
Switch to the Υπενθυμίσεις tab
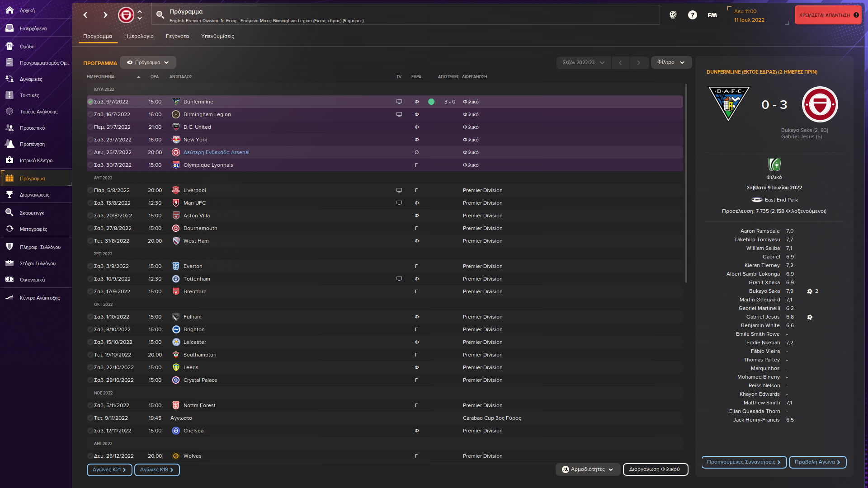217,36
